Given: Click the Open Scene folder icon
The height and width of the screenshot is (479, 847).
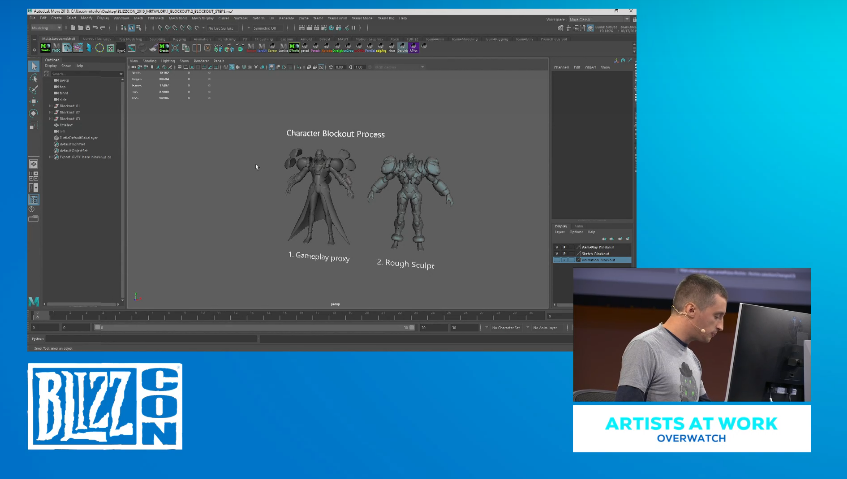Looking at the screenshot, I should (x=80, y=28).
